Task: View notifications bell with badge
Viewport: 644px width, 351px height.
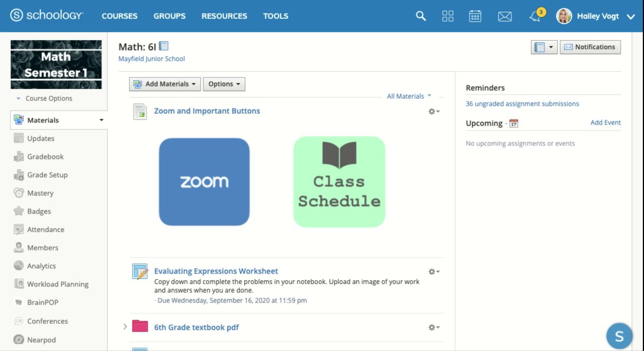Action: tap(536, 16)
